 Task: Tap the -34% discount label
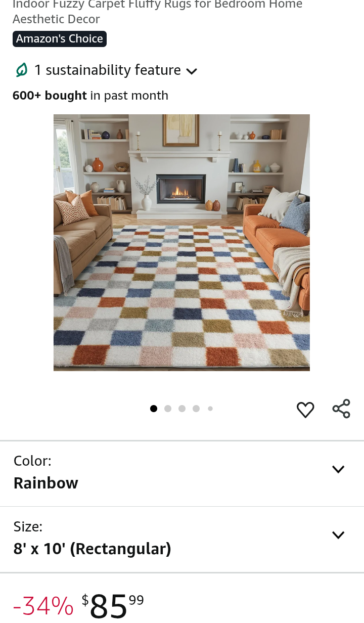pyautogui.click(x=43, y=606)
